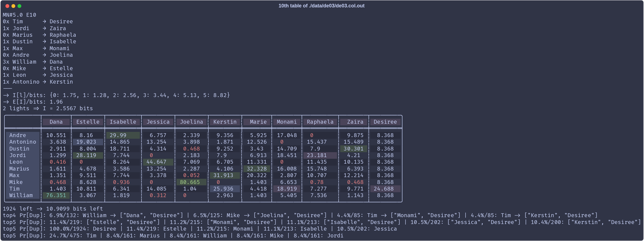Click the red close window button
The height and width of the screenshot is (241, 644).
[7, 6]
